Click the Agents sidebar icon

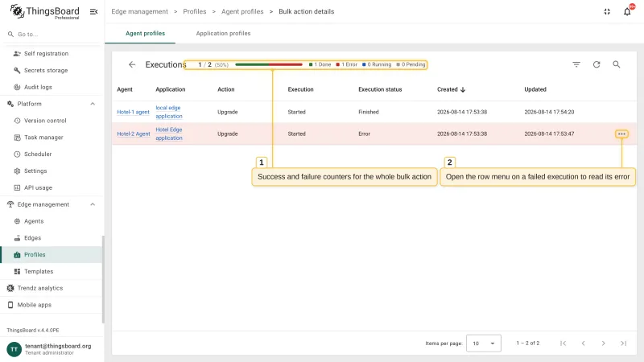[x=17, y=221]
